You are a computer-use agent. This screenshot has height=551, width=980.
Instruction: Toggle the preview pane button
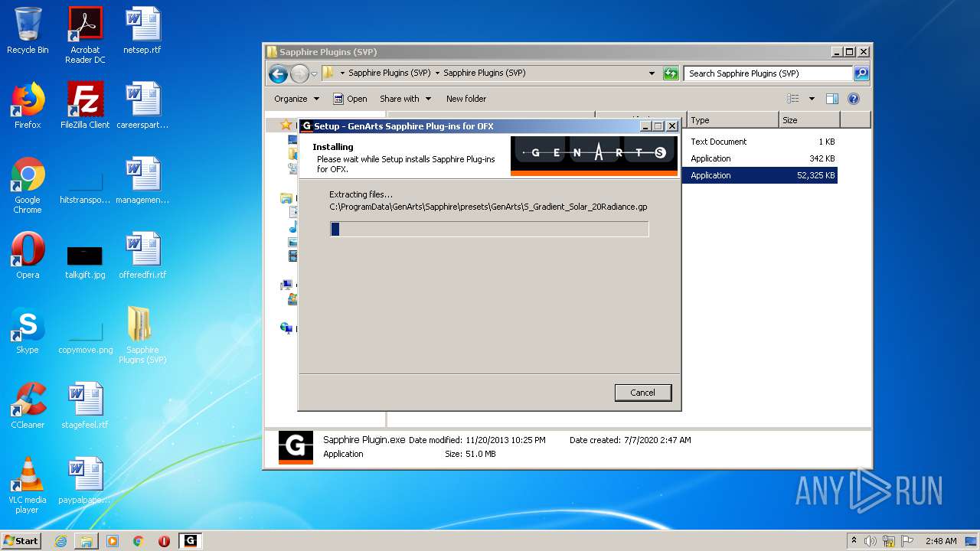click(x=832, y=99)
